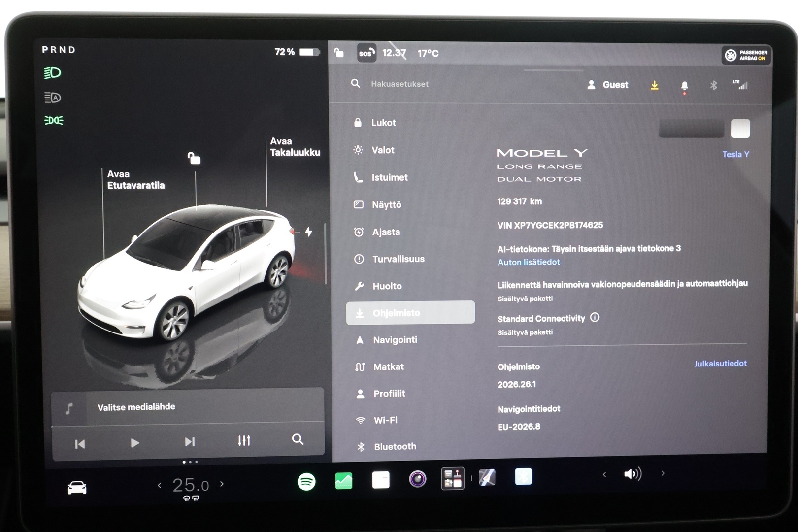The image size is (798, 532).
Task: Tap the 25.0 temperature display
Action: coord(191,486)
